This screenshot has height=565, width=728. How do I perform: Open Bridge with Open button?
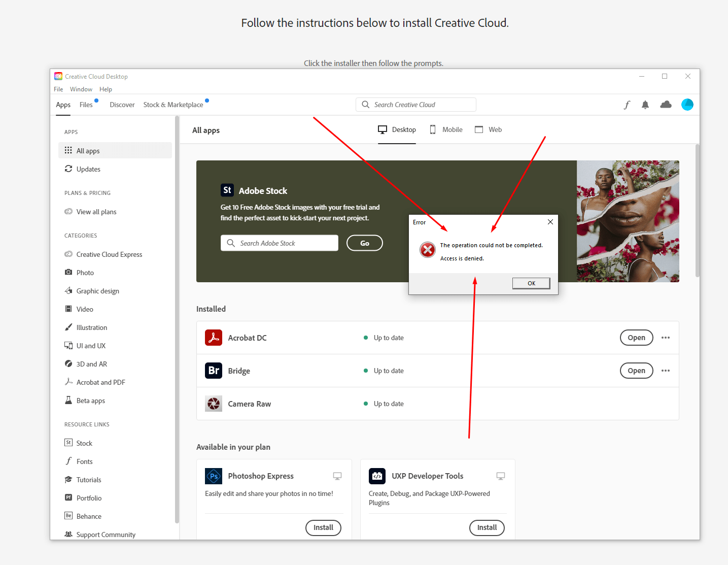tap(637, 371)
